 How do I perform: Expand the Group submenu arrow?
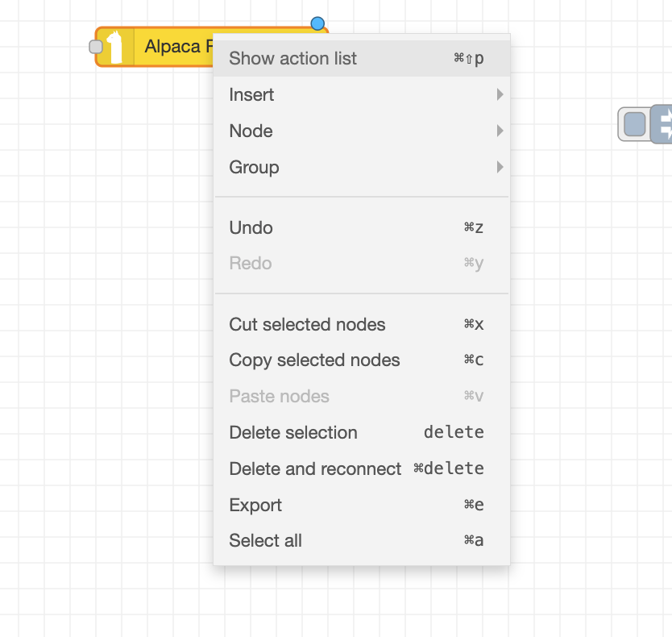(500, 167)
